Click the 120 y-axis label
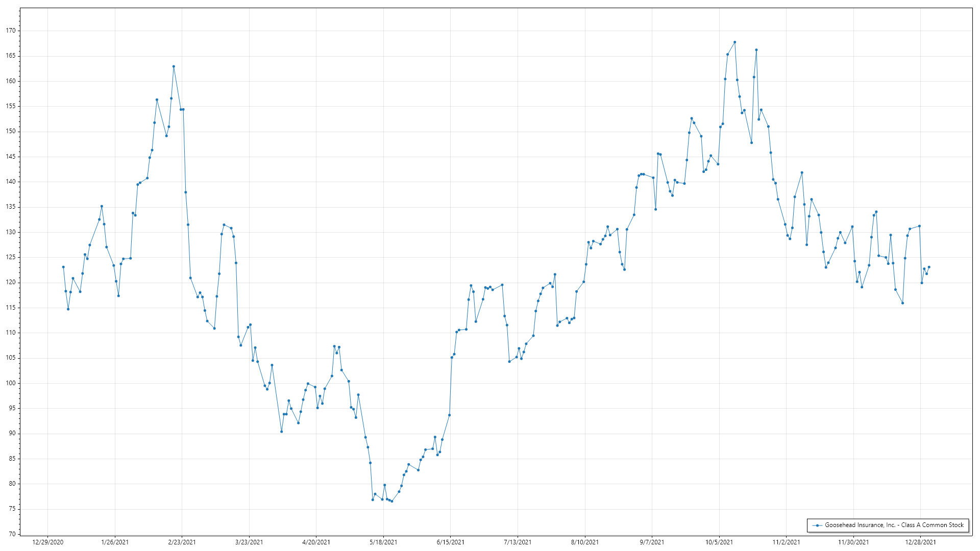 click(x=11, y=282)
